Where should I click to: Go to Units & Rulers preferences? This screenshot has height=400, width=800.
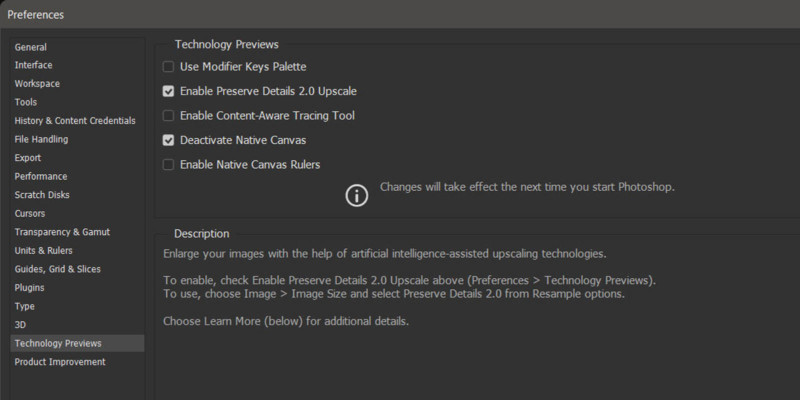43,251
